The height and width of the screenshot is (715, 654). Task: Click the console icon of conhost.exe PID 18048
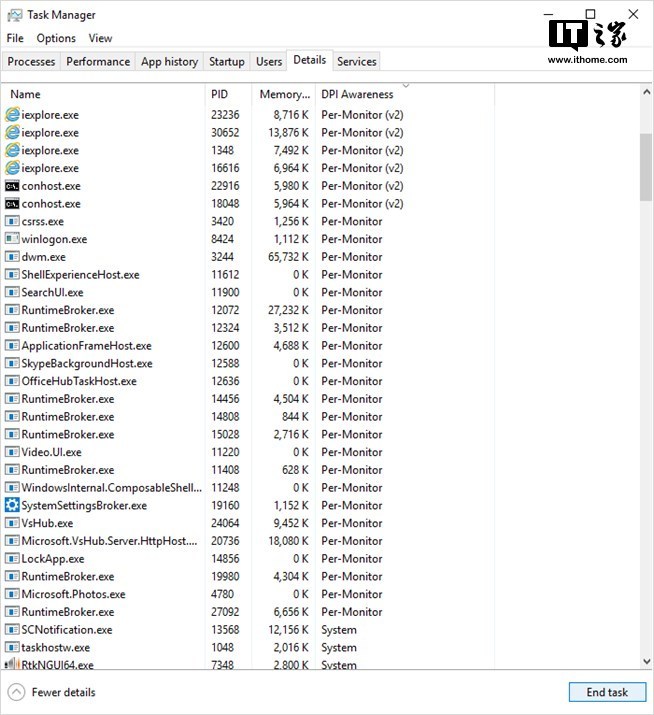click(x=12, y=204)
